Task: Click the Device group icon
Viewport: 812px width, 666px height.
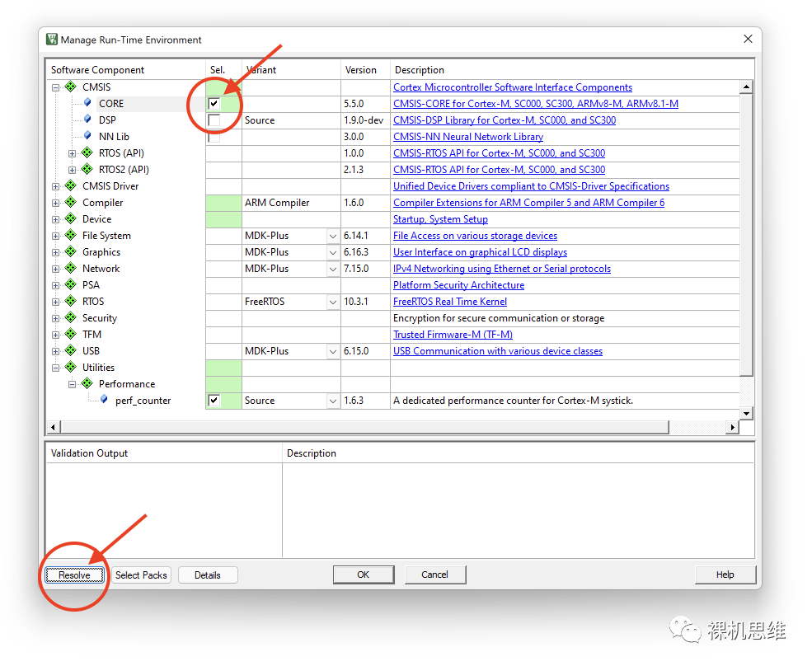Action: pyautogui.click(x=70, y=218)
